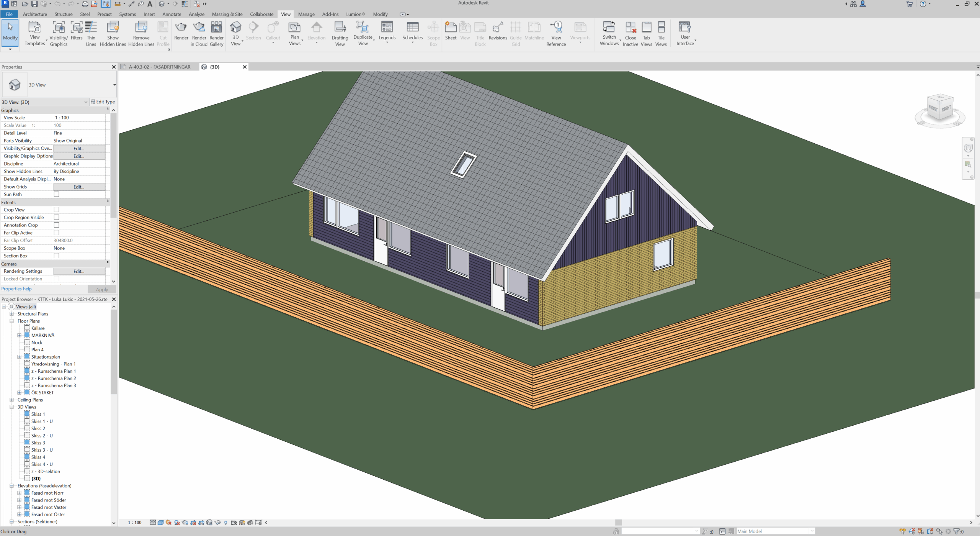The image size is (980, 536).
Task: Collapse the 3D Views tree node
Action: click(x=12, y=407)
